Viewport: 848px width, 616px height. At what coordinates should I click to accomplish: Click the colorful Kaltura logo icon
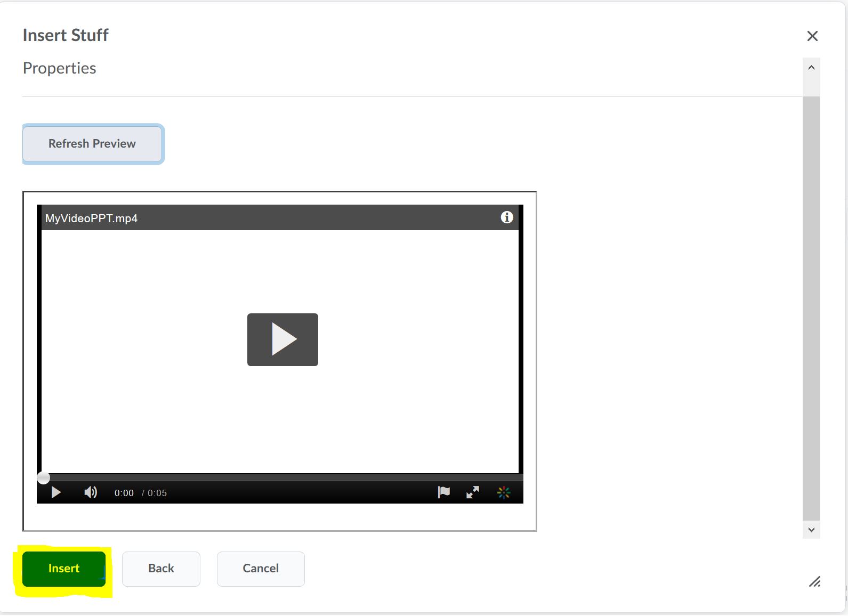(x=504, y=492)
